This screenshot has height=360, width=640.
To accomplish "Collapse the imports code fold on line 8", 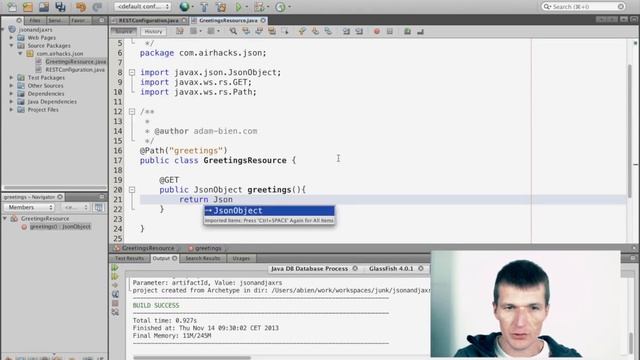I will [132, 72].
